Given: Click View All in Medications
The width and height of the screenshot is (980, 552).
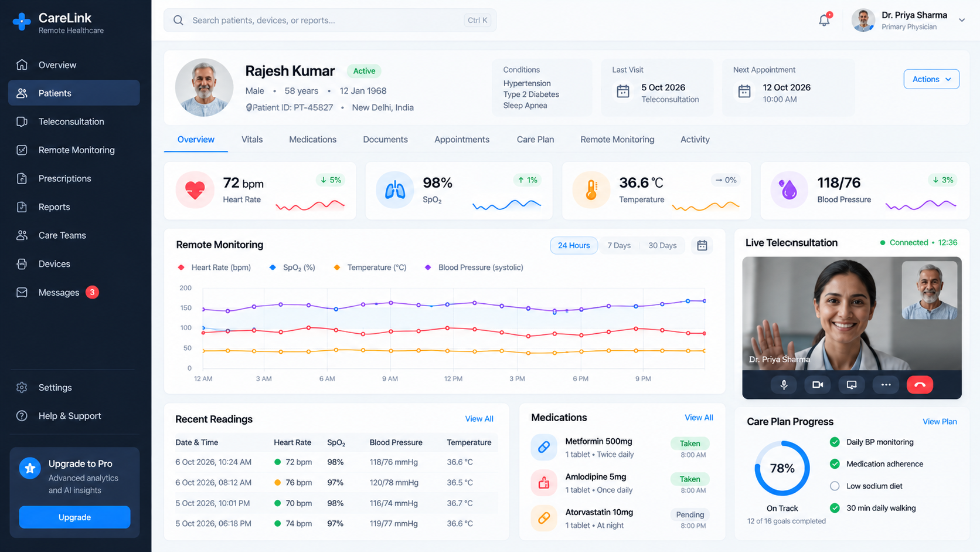Looking at the screenshot, I should pyautogui.click(x=699, y=418).
